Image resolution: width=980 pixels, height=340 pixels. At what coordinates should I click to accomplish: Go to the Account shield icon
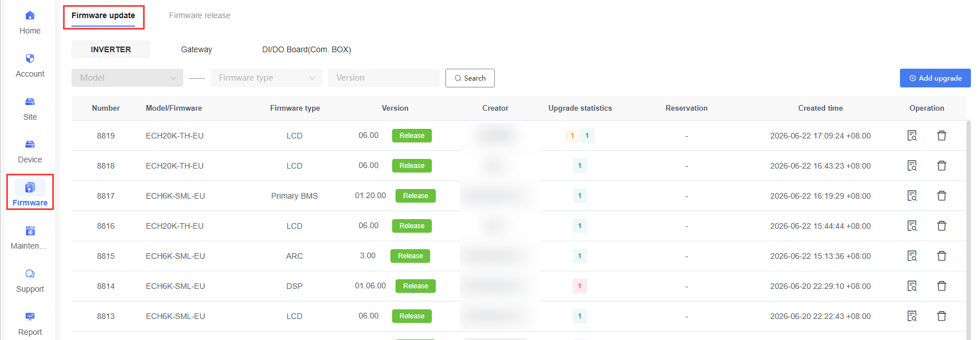click(x=30, y=58)
